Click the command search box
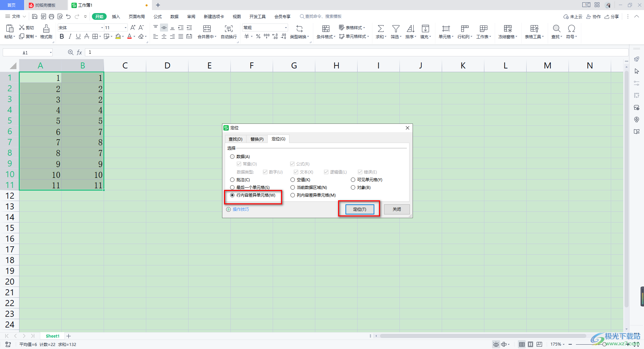The height and width of the screenshot is (349, 644). 321,16
